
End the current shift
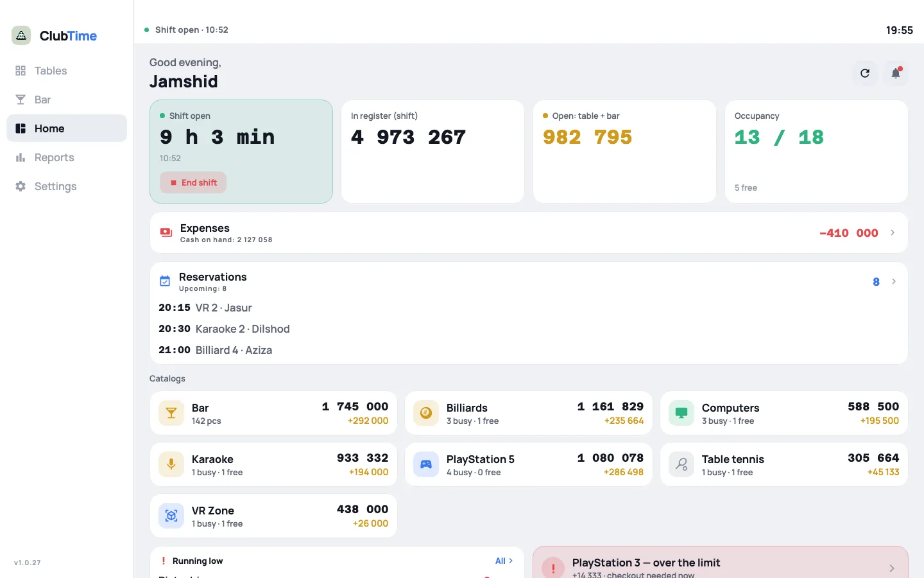point(193,182)
